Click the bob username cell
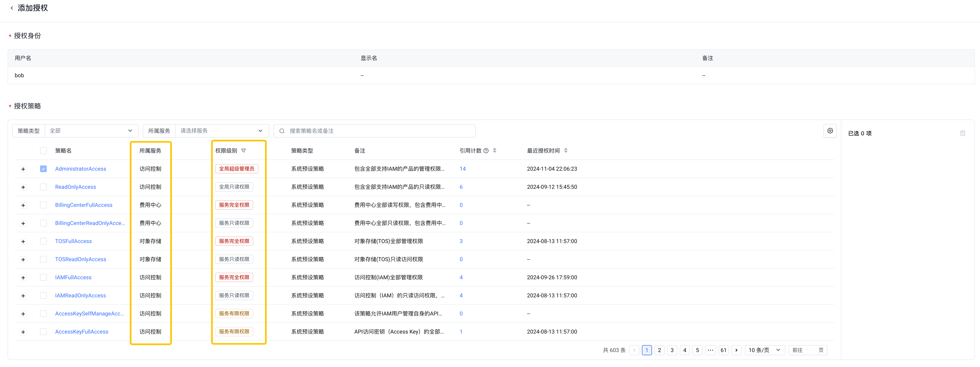The image size is (980, 367). (19, 75)
